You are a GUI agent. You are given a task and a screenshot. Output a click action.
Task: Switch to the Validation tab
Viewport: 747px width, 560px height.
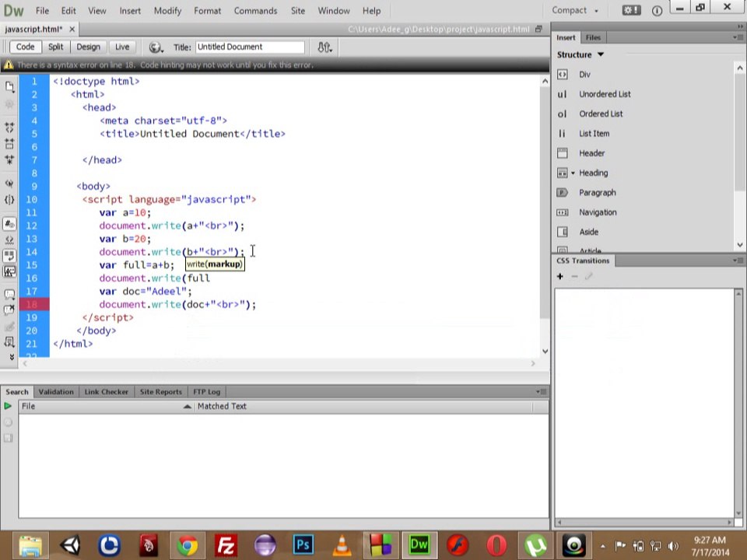pyautogui.click(x=56, y=391)
